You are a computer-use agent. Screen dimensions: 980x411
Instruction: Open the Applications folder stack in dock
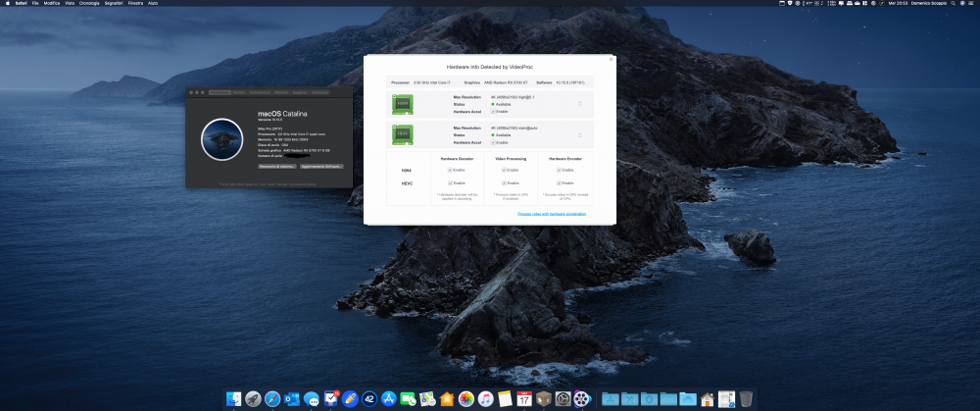click(x=610, y=398)
